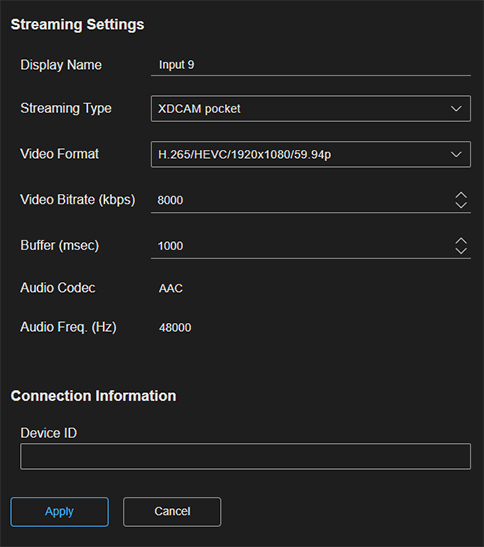The height and width of the screenshot is (547, 484).
Task: Increase Buffer value with up arrow
Action: (x=461, y=241)
